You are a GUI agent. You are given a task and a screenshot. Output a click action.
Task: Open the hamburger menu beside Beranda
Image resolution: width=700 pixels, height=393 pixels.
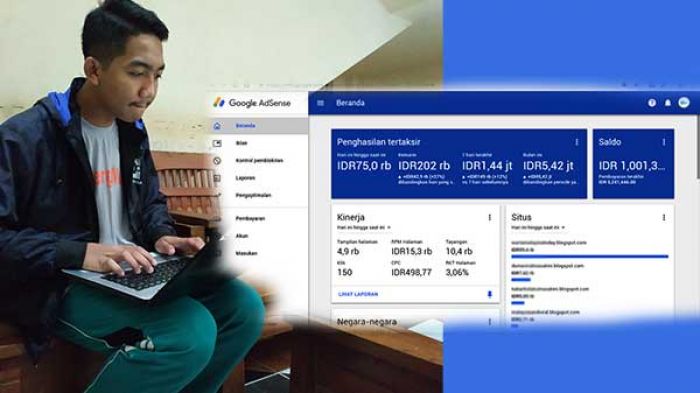[321, 103]
